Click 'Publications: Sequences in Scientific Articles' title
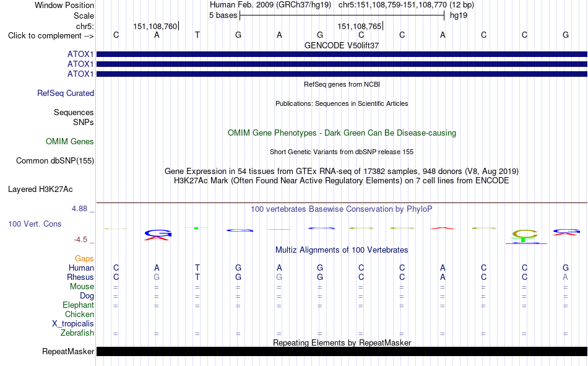The width and height of the screenshot is (588, 366). (x=342, y=103)
